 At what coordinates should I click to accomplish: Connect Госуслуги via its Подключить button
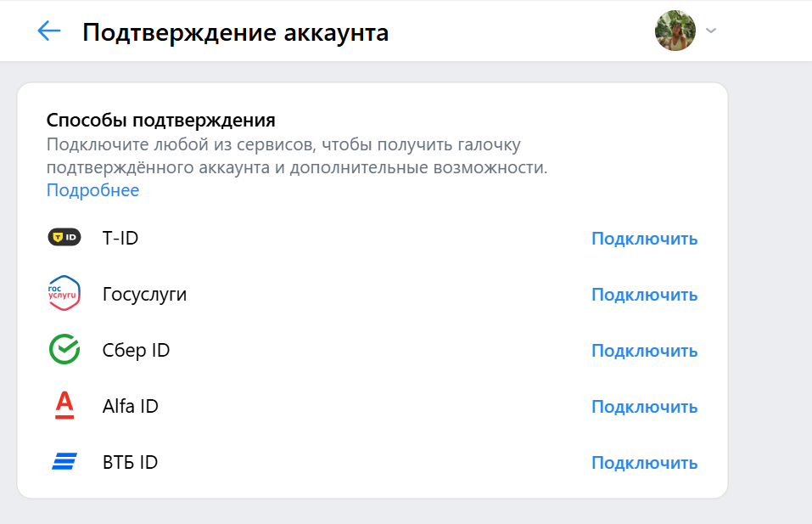tap(644, 295)
